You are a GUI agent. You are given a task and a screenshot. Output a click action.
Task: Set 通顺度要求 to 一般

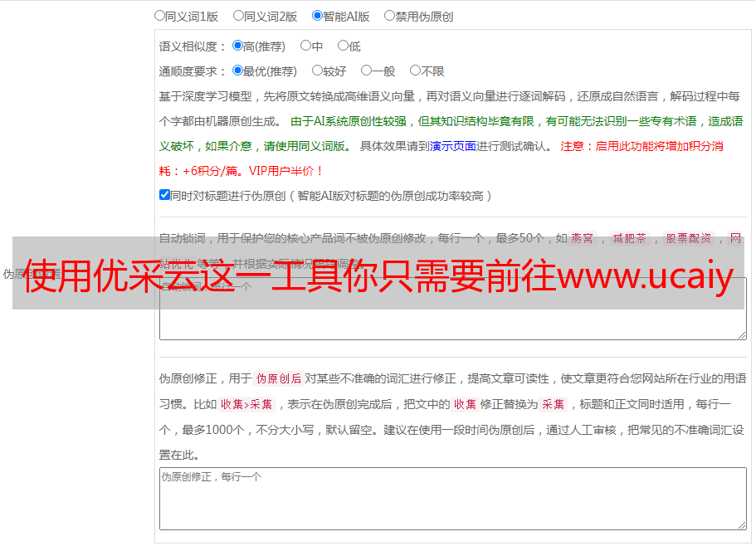[x=366, y=71]
